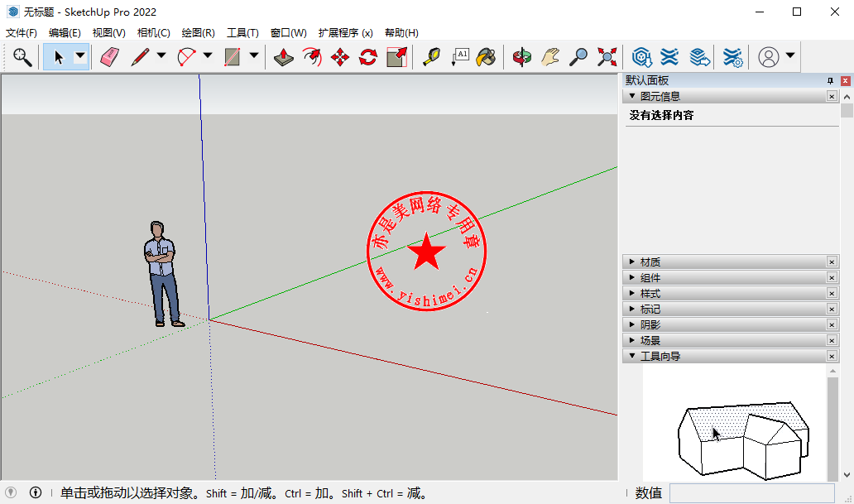
Task: Open the Shape tool dropdown arrow
Action: [x=254, y=55]
